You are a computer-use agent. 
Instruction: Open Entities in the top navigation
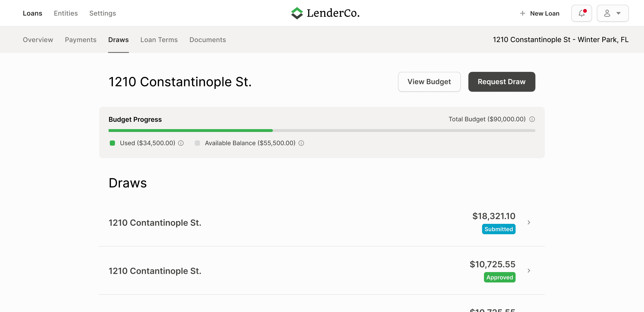(66, 13)
